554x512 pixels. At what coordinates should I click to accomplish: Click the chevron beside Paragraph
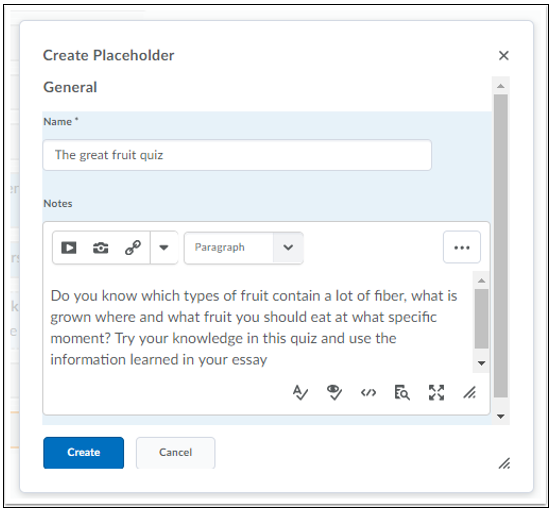[288, 248]
